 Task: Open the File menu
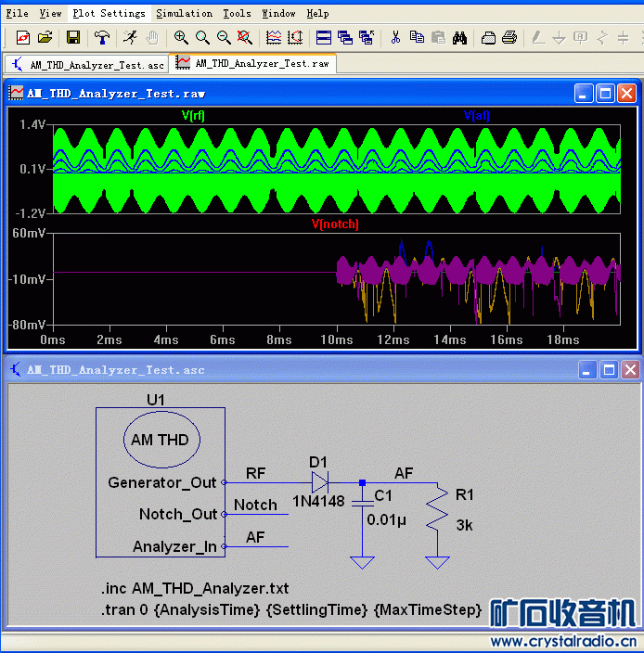(17, 14)
